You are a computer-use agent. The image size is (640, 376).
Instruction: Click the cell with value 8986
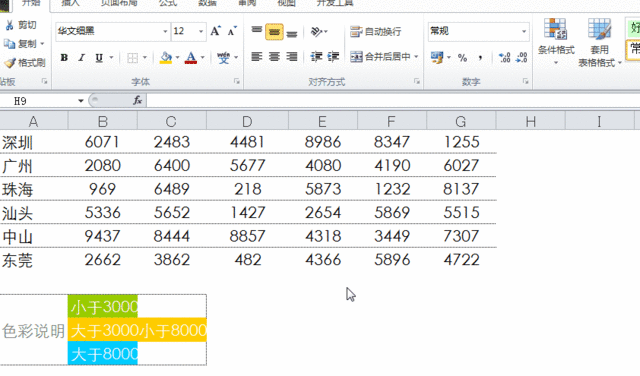click(x=322, y=142)
